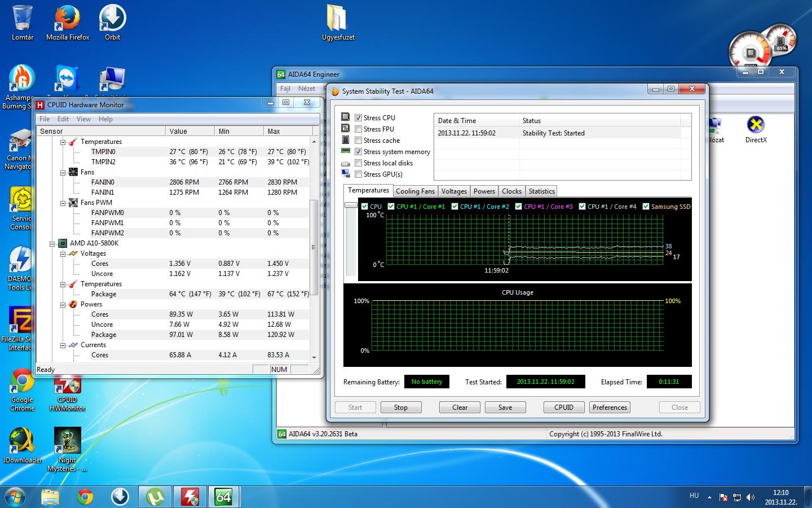This screenshot has width=812, height=508.
Task: Show hidden tray icons arrow
Action: [709, 497]
